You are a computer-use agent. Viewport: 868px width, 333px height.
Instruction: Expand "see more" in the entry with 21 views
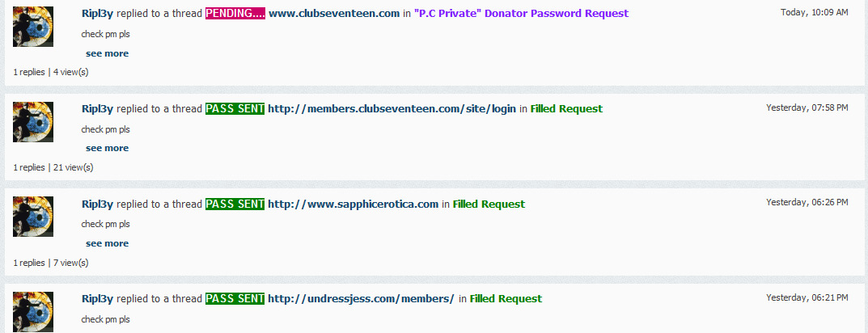point(107,148)
